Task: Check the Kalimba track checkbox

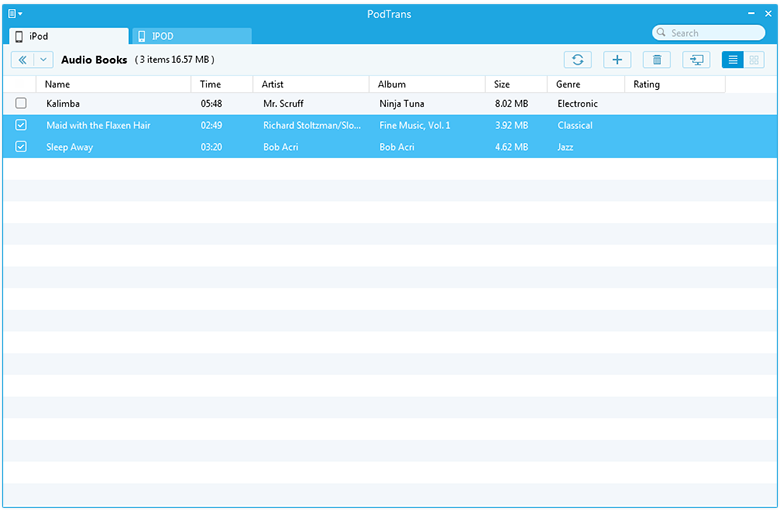Action: coord(21,103)
